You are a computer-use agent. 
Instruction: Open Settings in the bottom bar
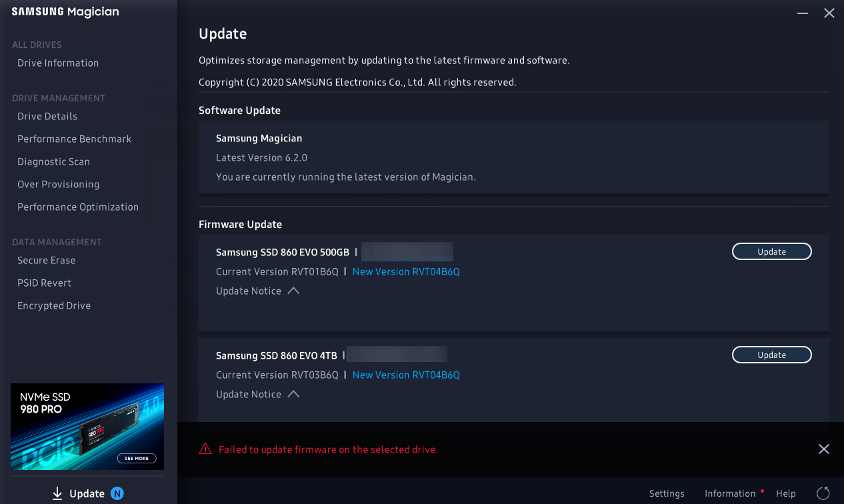[667, 493]
